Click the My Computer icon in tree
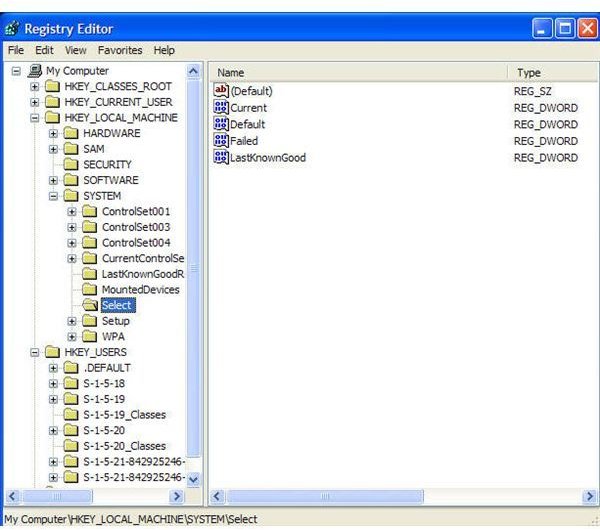Viewport: 600px width, 530px height. pyautogui.click(x=35, y=71)
